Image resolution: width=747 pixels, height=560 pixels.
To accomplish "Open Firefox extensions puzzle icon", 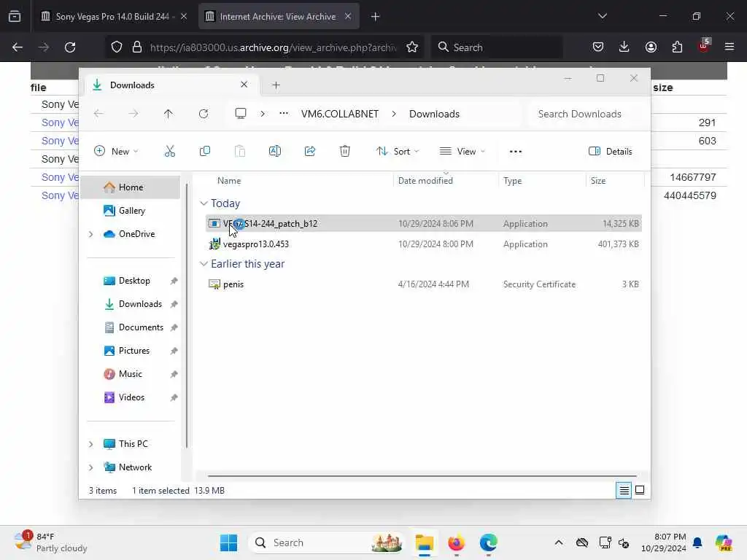I will [x=677, y=47].
